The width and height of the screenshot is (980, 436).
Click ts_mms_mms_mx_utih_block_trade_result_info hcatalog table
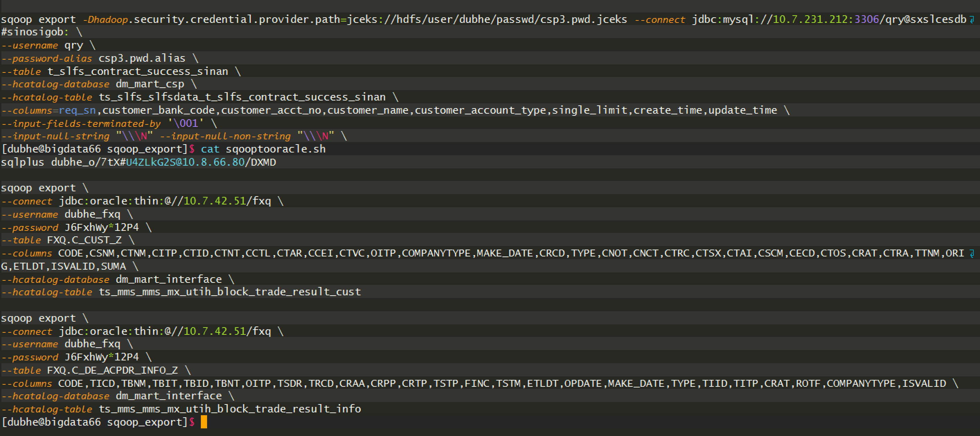[230, 409]
